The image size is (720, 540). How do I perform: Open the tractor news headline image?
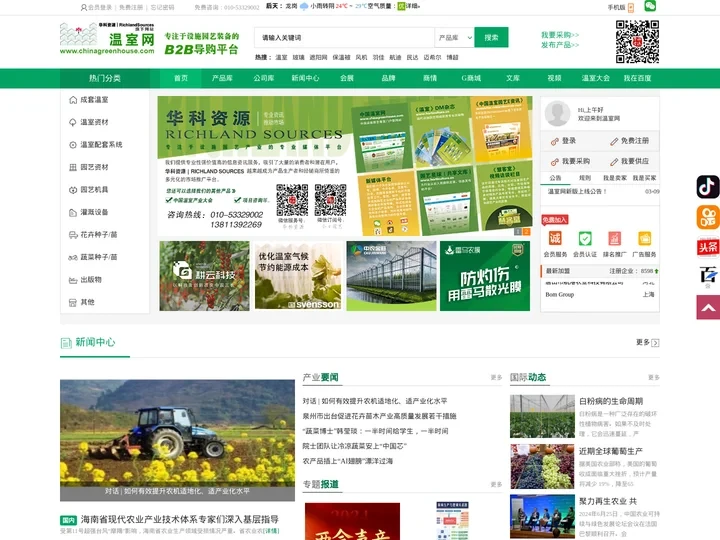coord(177,440)
